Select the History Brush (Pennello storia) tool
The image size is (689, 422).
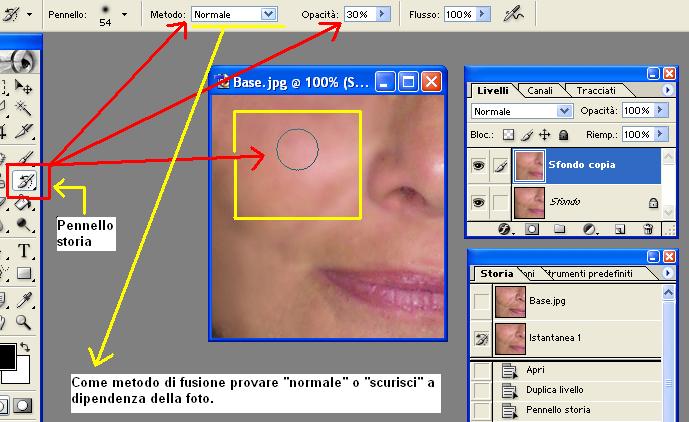point(23,181)
